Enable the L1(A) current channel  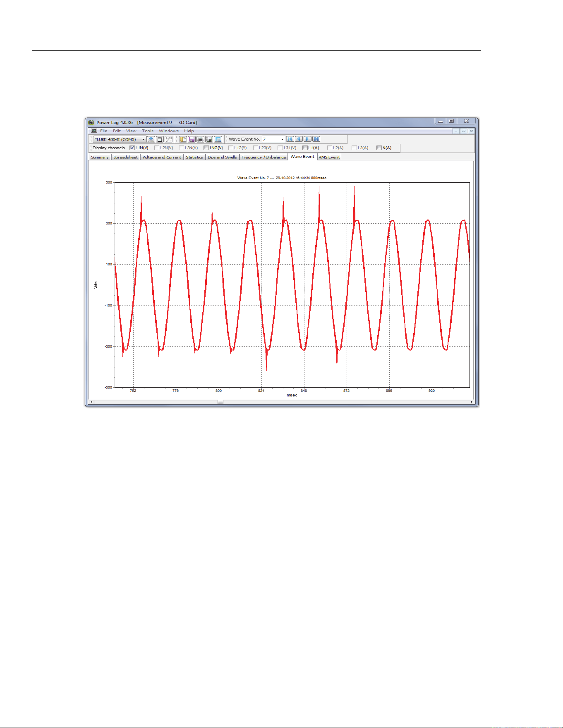pos(305,148)
